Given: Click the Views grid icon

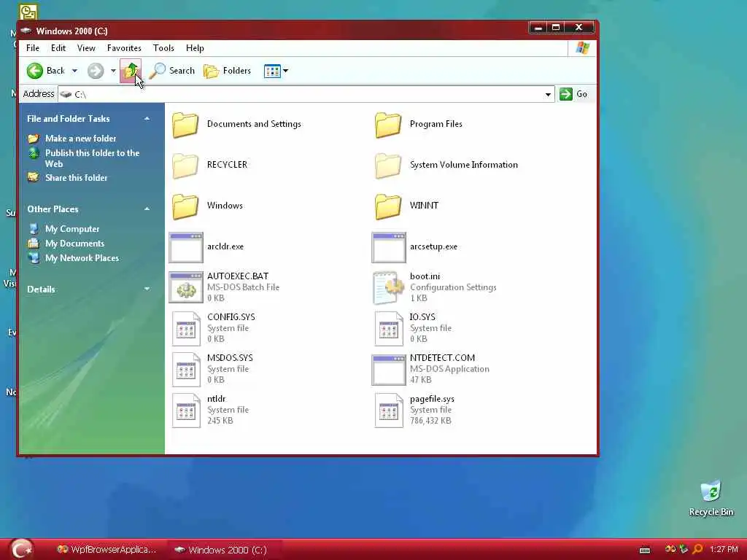Looking at the screenshot, I should pyautogui.click(x=272, y=71).
